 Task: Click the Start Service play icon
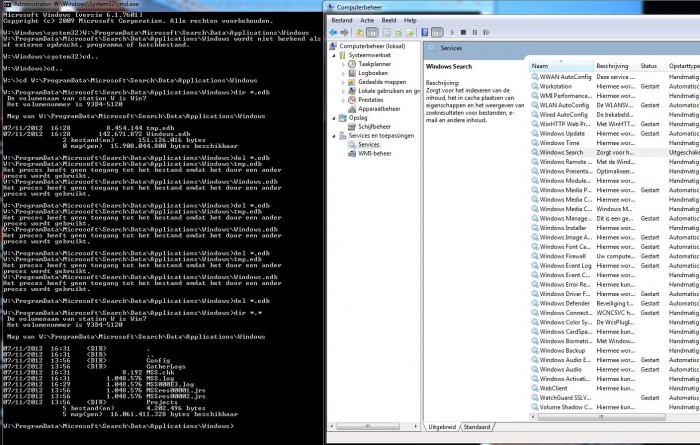(452, 32)
